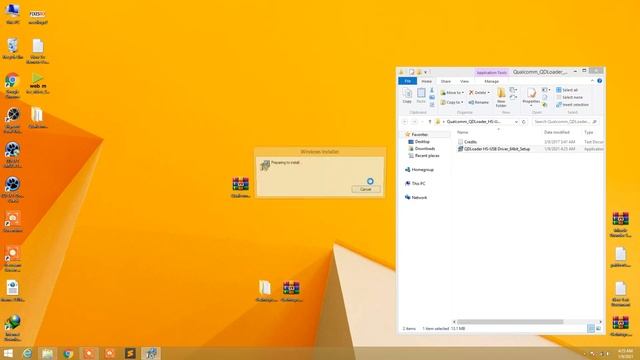
Task: Click Select none in the ribbon
Action: (x=569, y=97)
